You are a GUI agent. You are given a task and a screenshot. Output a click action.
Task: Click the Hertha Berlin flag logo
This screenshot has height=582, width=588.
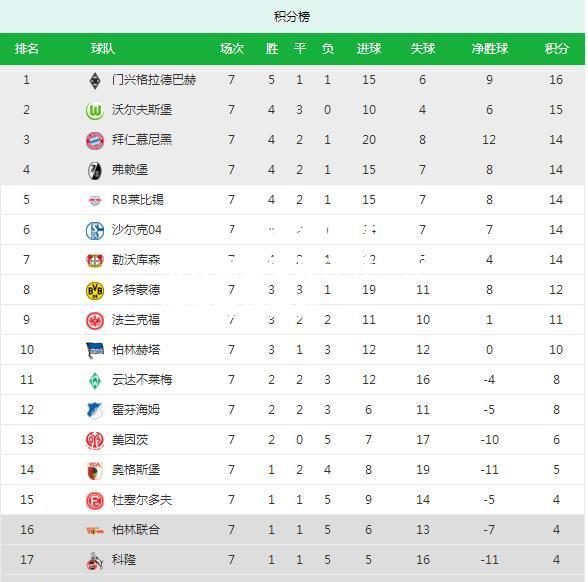pyautogui.click(x=95, y=350)
